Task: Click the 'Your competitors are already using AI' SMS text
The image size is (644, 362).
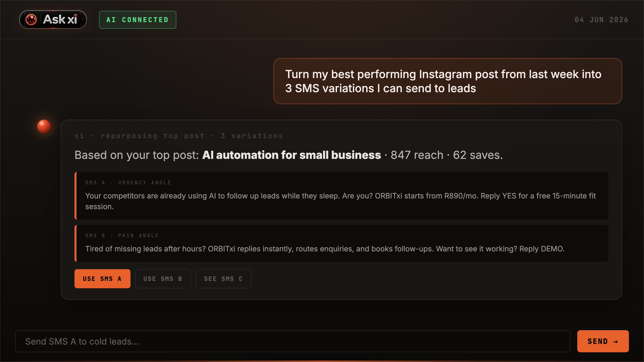Action: pos(340,201)
